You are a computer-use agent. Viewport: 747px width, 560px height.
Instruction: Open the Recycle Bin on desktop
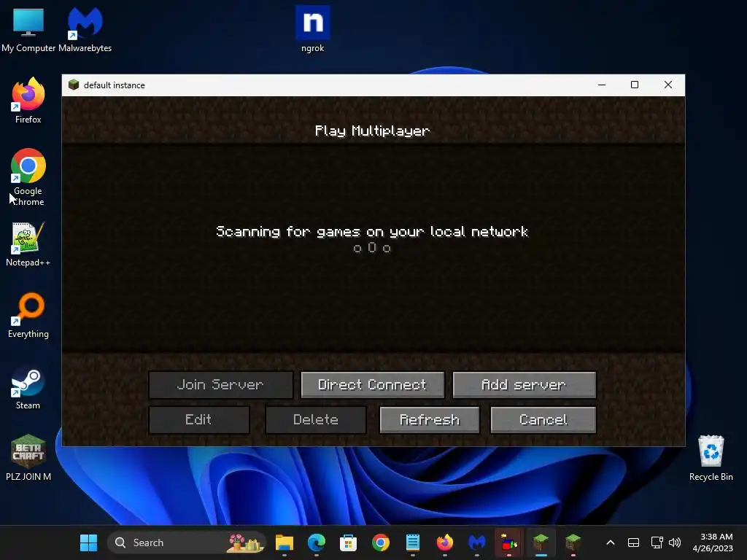(711, 458)
